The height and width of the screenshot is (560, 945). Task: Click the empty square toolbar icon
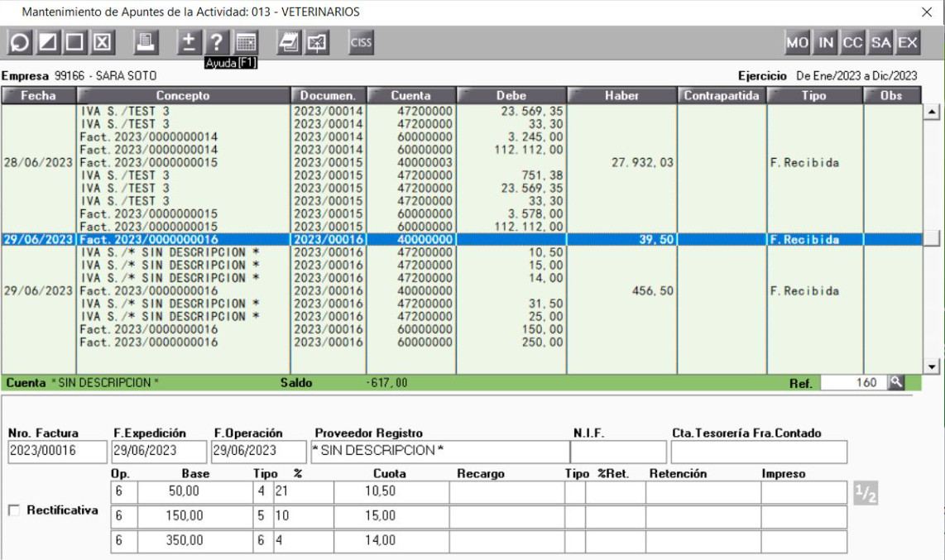(x=74, y=42)
